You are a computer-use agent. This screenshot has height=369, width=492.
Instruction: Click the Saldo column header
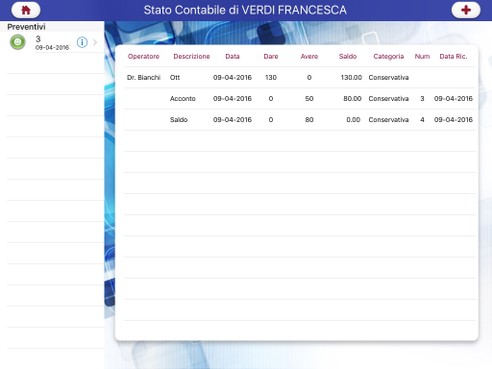point(348,56)
